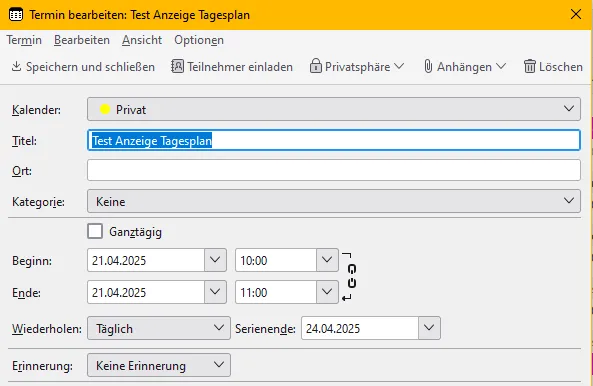
Task: Open the Termin menu
Action: click(x=24, y=40)
